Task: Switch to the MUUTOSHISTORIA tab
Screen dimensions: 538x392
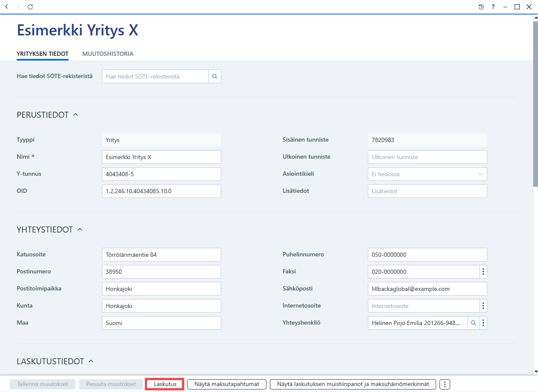Action: coord(108,54)
